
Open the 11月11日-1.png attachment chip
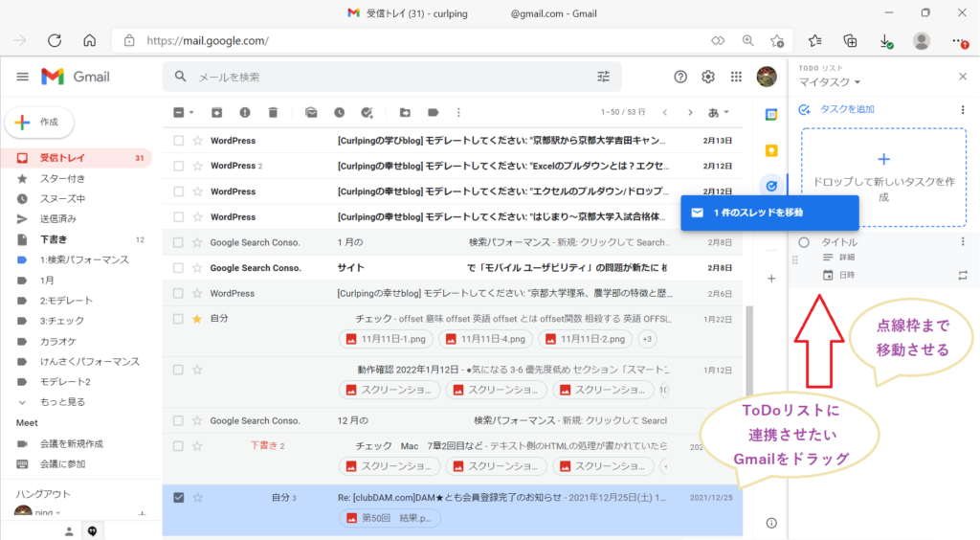pyautogui.click(x=386, y=339)
